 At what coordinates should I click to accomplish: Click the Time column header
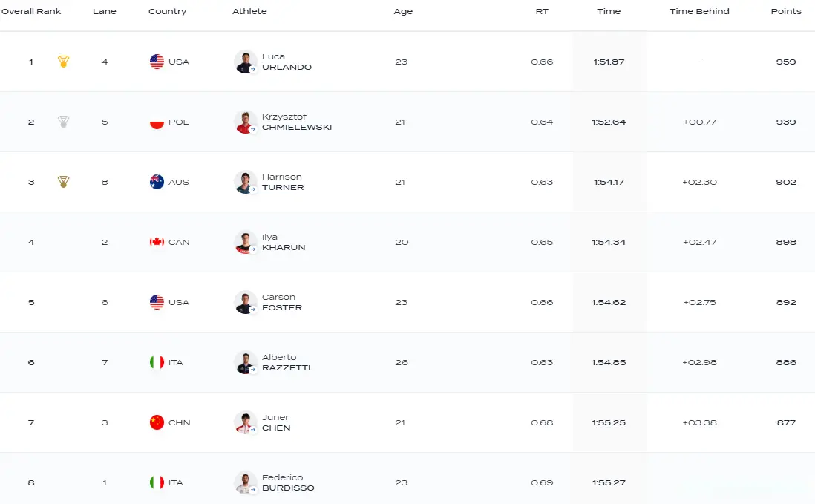point(609,11)
